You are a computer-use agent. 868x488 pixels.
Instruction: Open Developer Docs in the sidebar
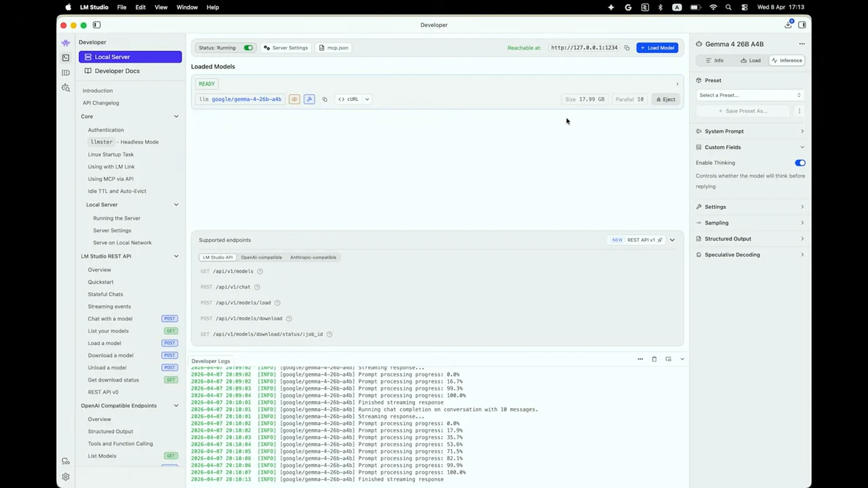click(130, 71)
